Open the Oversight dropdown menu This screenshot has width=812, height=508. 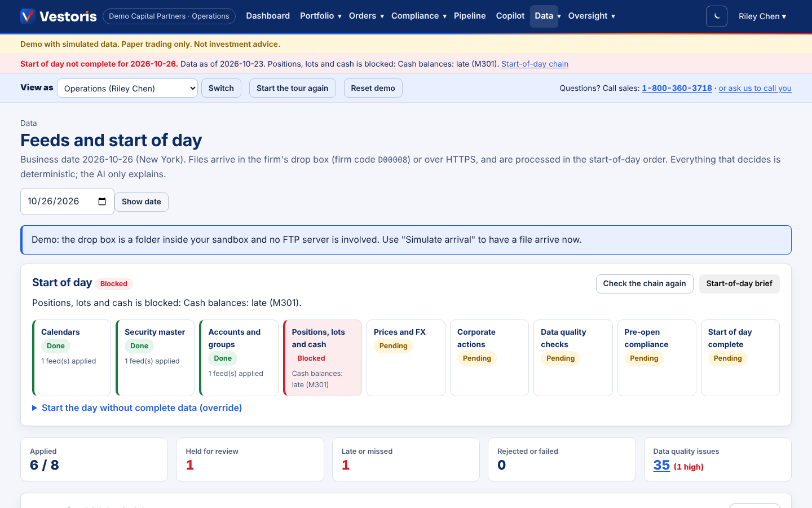click(x=592, y=16)
